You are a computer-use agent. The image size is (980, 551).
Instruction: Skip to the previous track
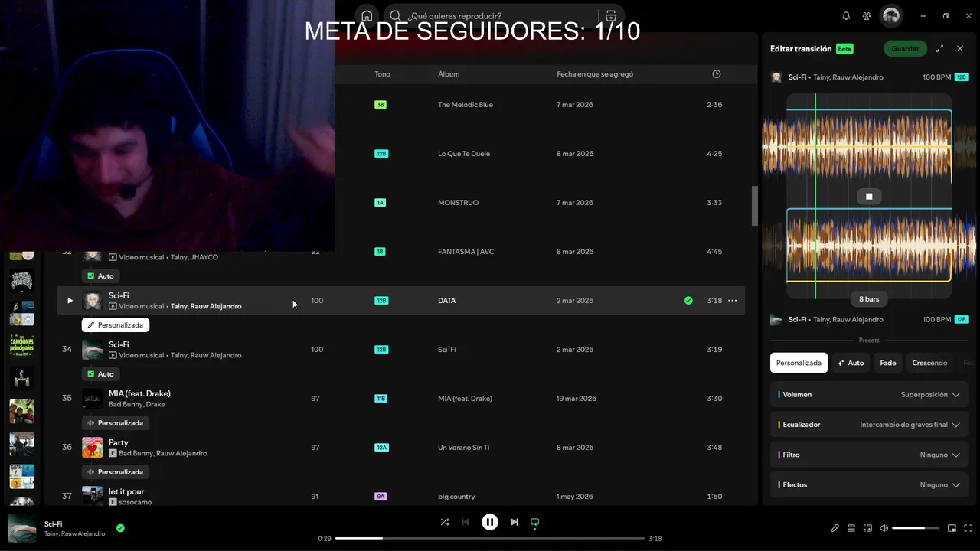465,522
